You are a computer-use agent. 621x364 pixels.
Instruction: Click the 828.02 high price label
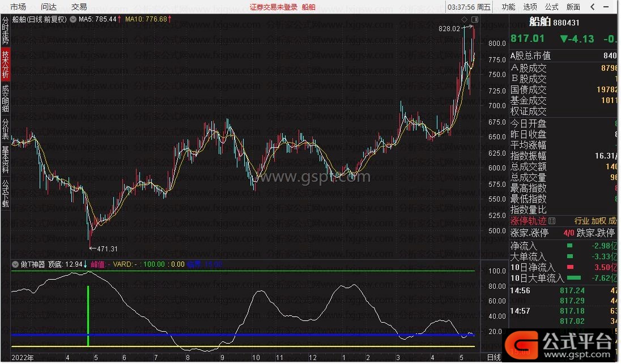point(449,28)
